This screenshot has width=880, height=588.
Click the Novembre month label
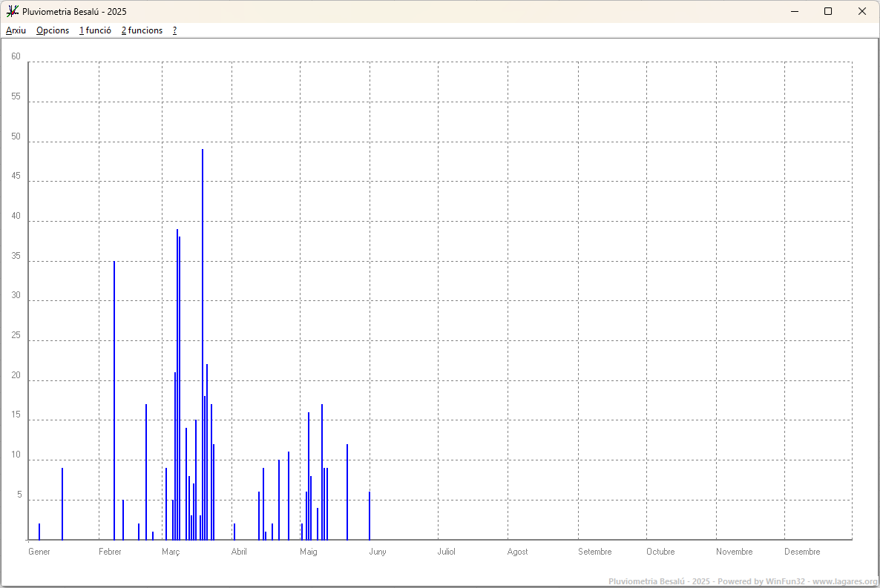point(734,552)
